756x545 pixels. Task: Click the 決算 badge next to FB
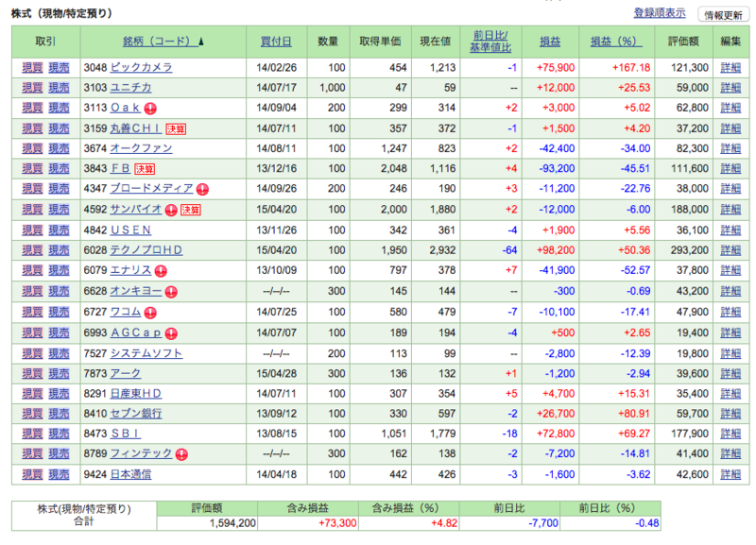click(145, 169)
